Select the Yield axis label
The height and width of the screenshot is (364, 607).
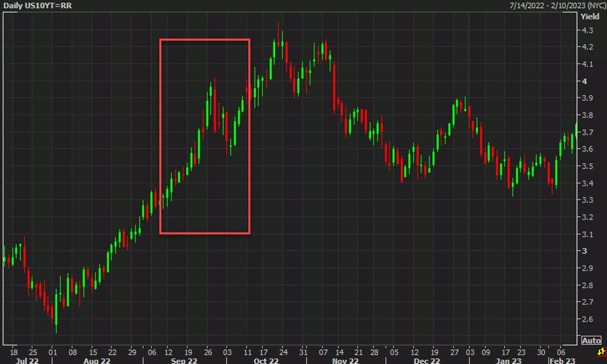tap(591, 17)
